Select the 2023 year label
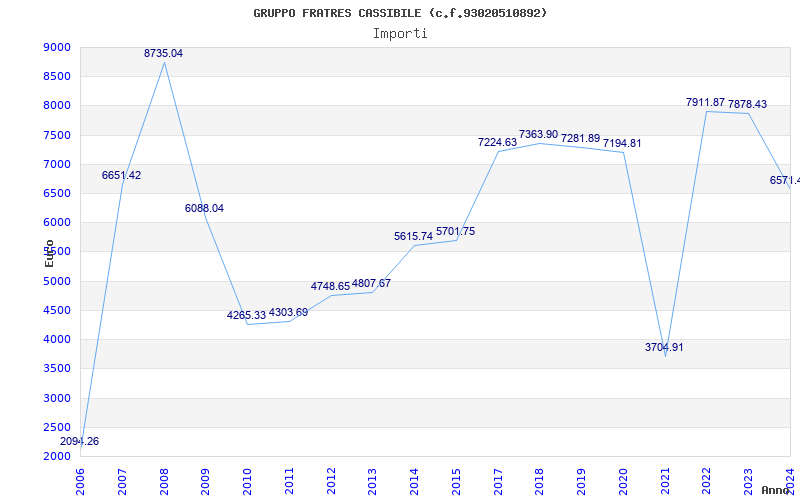Viewport: 800px width, 500px height. point(748,481)
